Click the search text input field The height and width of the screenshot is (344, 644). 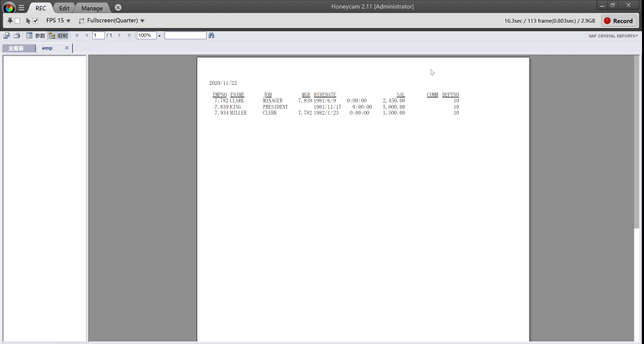click(x=185, y=35)
